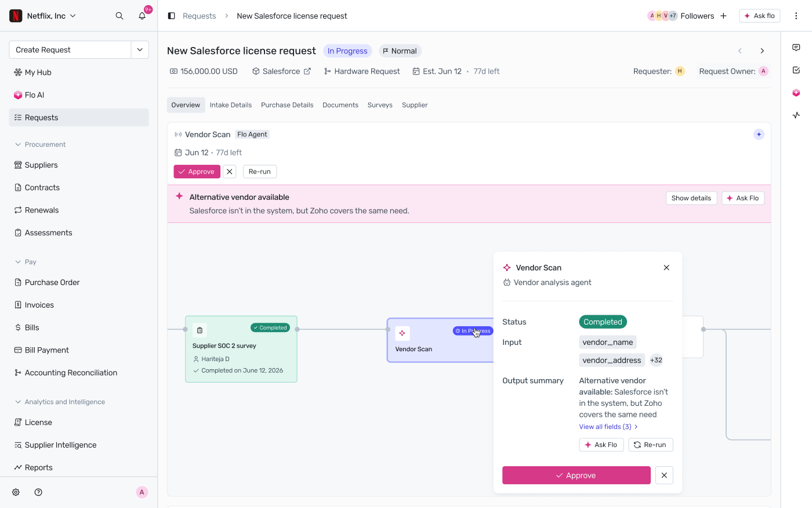The height and width of the screenshot is (508, 812).
Task: Open Netflix, Inc organization dropdown
Action: pyautogui.click(x=51, y=16)
